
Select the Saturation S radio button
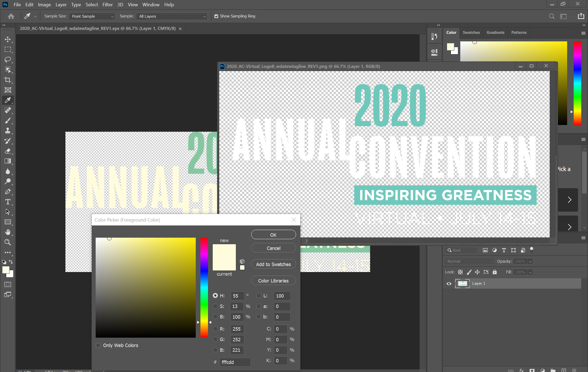215,306
